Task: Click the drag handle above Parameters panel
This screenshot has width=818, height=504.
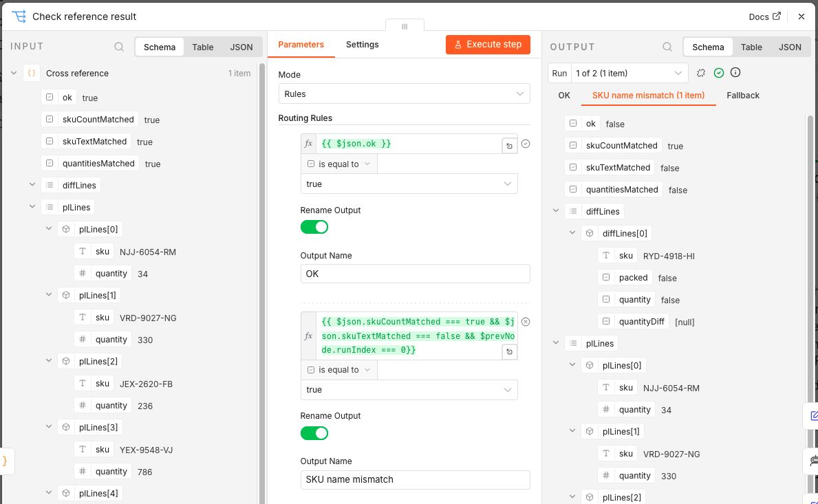Action: 405,26
